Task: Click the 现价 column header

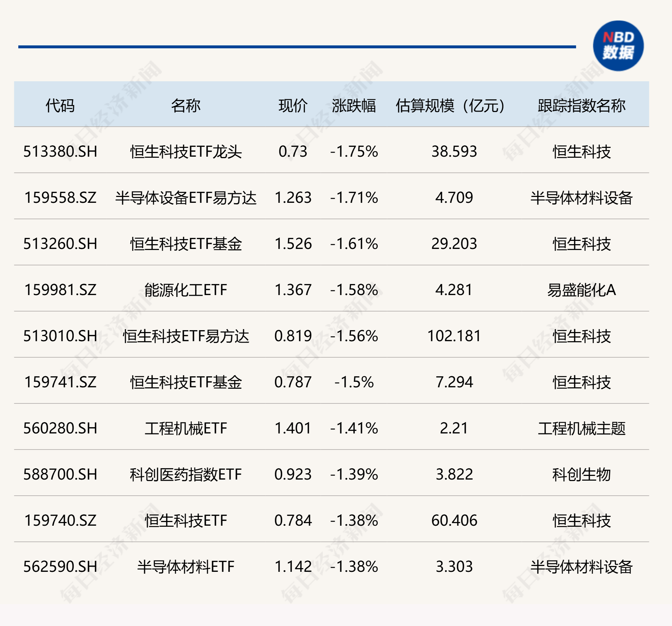Action: (293, 106)
